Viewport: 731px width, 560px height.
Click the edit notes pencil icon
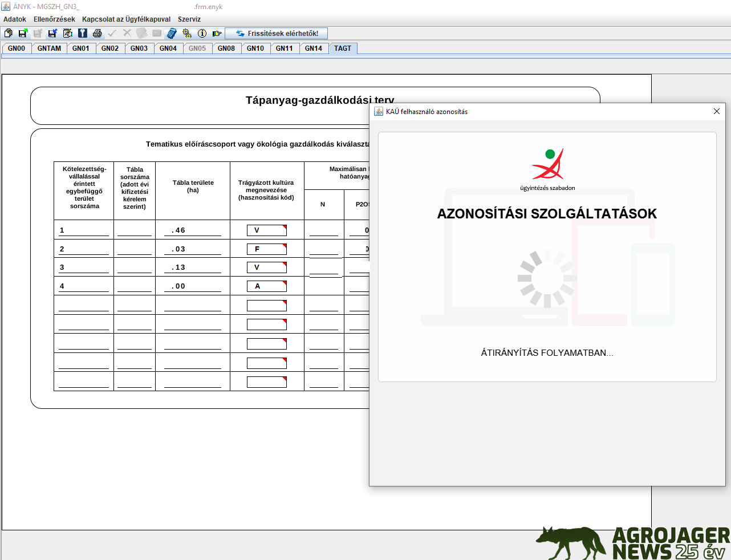point(68,34)
